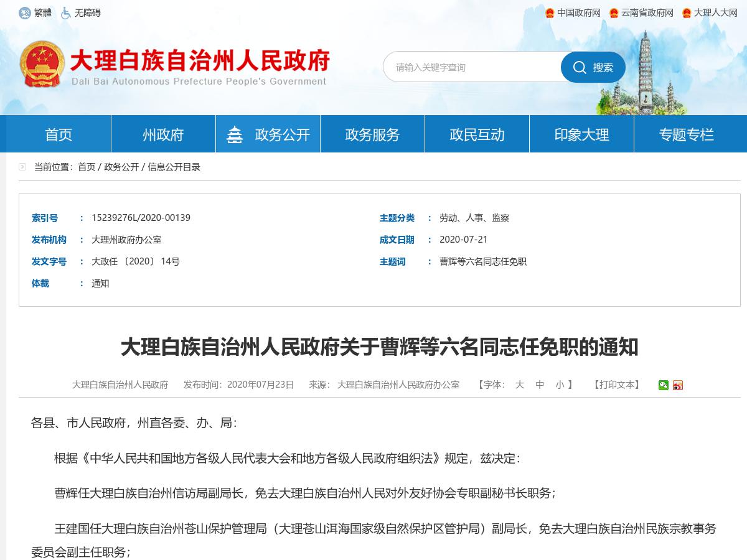
Task: Click the magnifier search icon
Action: tap(581, 67)
